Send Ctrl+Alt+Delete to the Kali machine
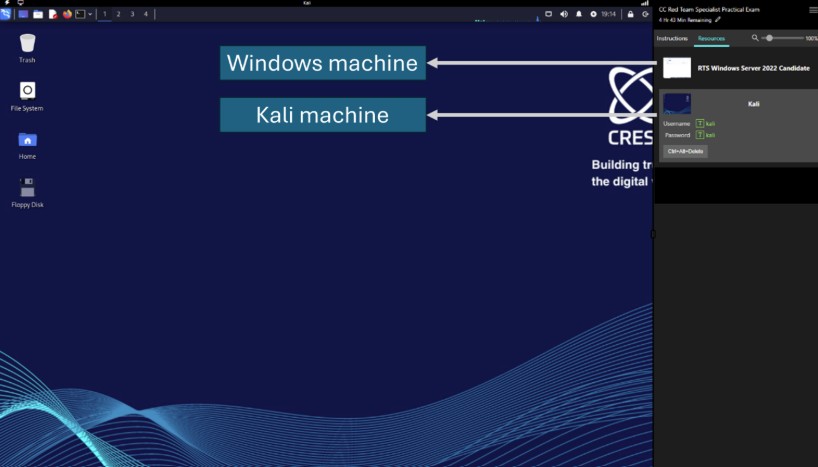The height and width of the screenshot is (467, 818). pyautogui.click(x=685, y=151)
